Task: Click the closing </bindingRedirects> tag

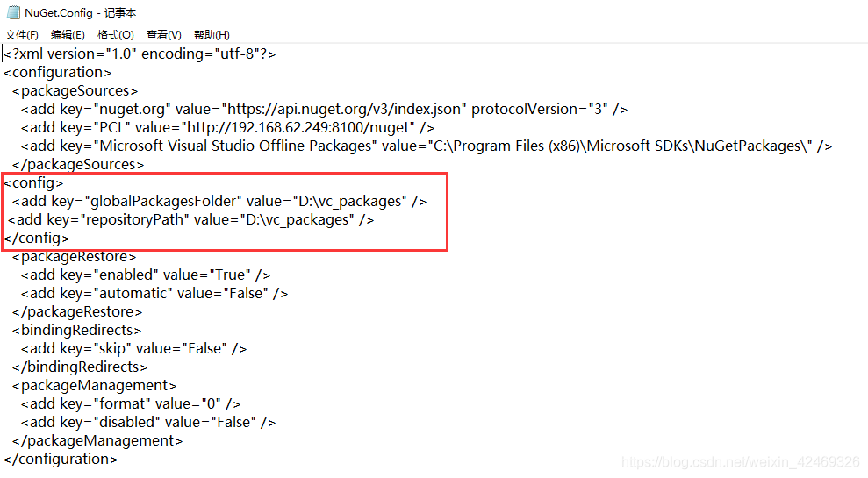Action: (80, 367)
